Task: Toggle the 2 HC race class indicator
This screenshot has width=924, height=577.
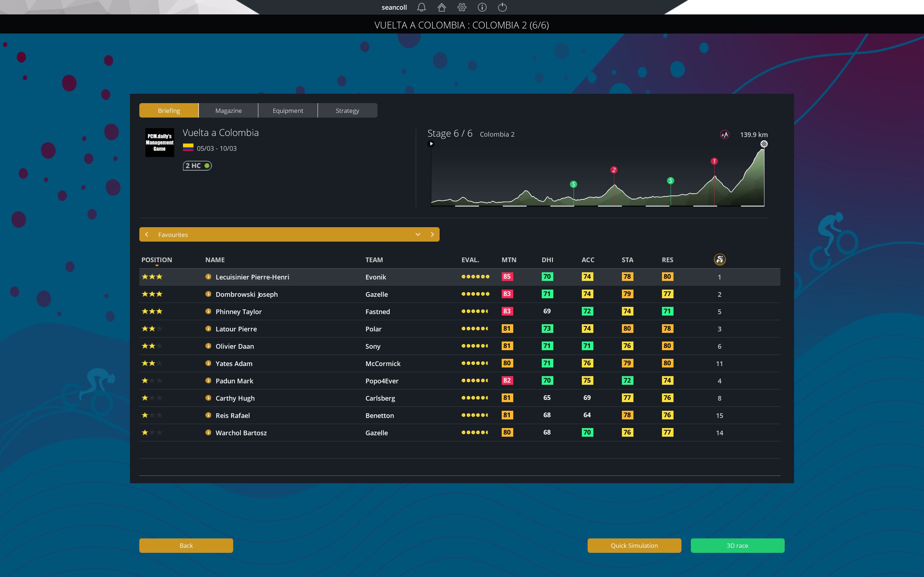Action: click(x=197, y=166)
